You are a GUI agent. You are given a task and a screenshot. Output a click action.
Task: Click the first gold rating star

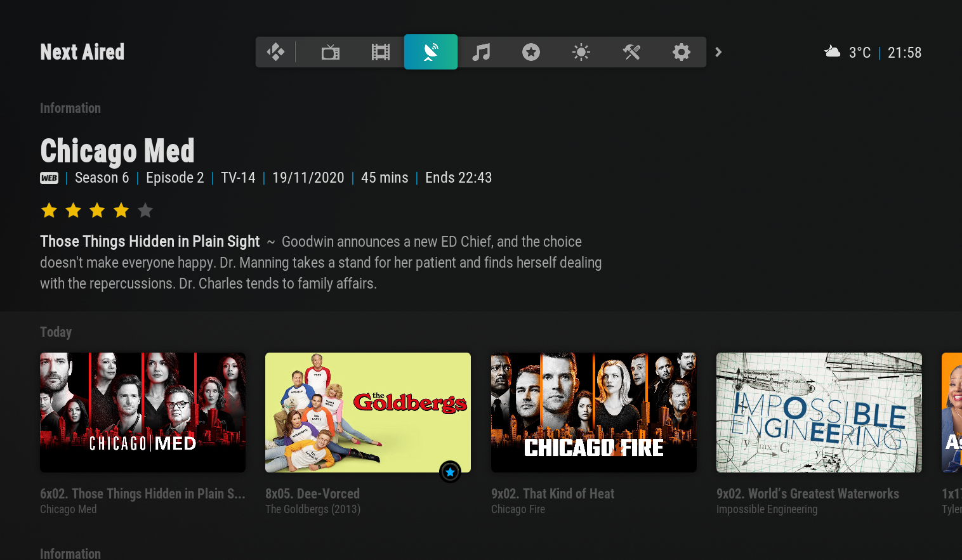coord(49,210)
